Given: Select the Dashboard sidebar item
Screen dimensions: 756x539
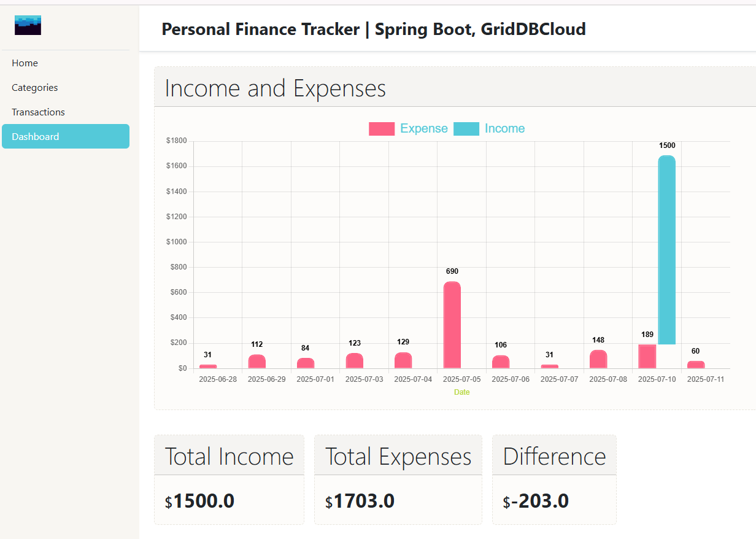Looking at the screenshot, I should pyautogui.click(x=66, y=136).
